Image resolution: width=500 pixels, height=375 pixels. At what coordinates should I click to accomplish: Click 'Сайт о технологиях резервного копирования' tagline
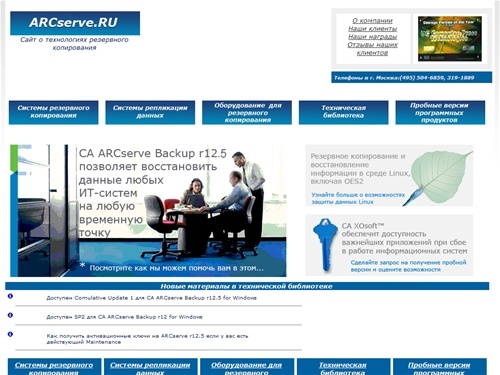(x=74, y=44)
